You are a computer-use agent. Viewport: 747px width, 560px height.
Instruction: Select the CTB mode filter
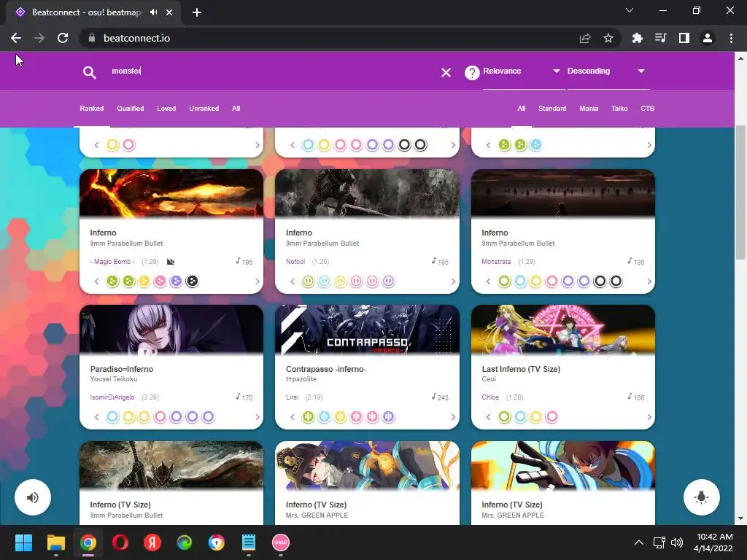(647, 109)
